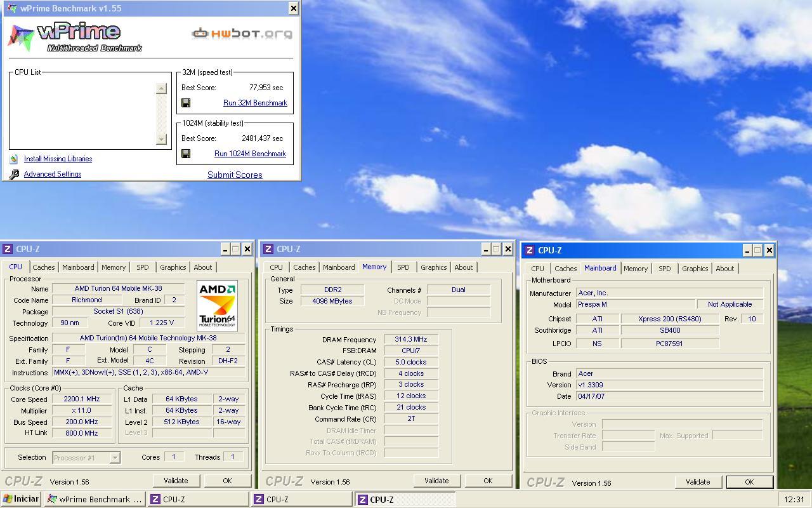
Task: Click the Core Speed value 2200.1 MHz
Action: click(82, 399)
